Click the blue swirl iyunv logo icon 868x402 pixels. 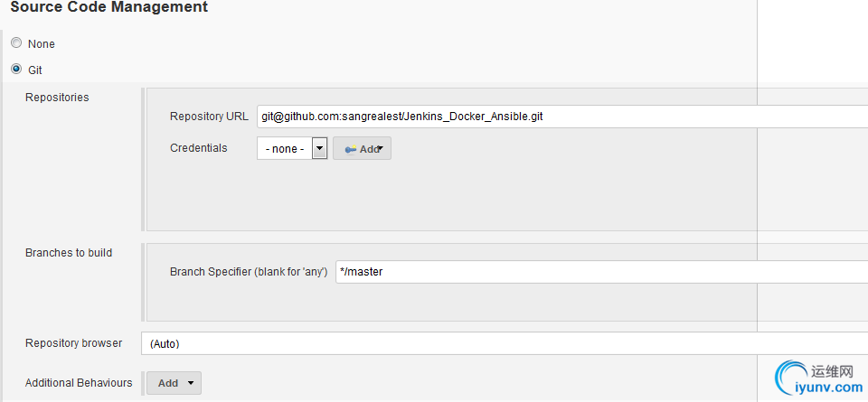click(791, 378)
